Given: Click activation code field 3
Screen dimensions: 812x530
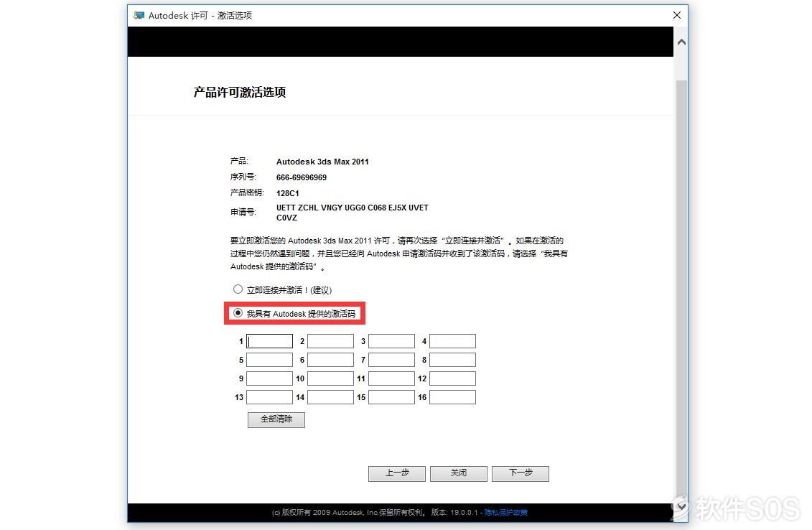Looking at the screenshot, I should coord(391,341).
